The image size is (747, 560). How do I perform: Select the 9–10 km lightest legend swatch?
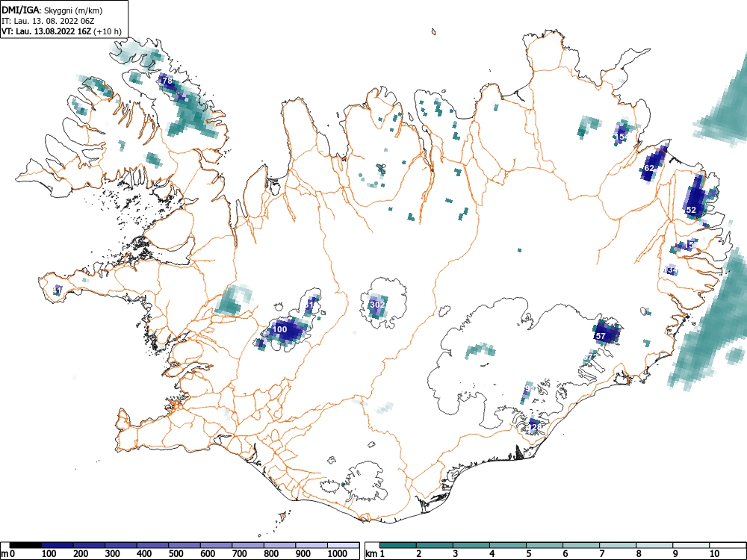(x=691, y=545)
